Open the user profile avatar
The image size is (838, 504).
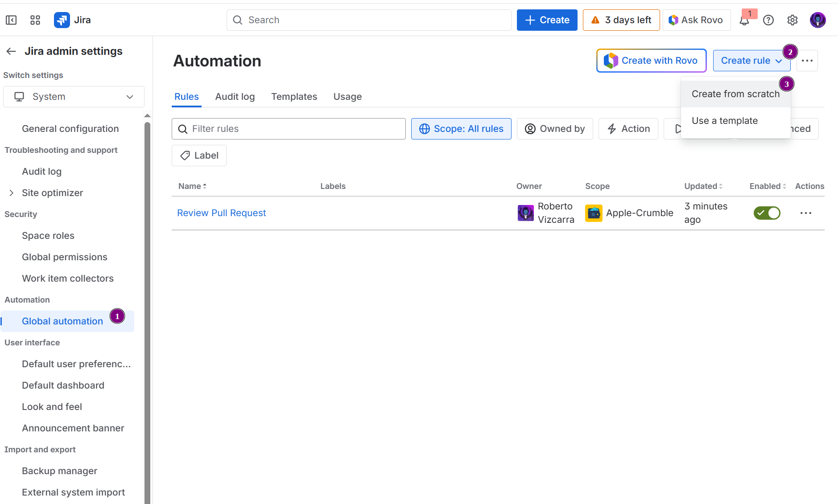coord(817,20)
